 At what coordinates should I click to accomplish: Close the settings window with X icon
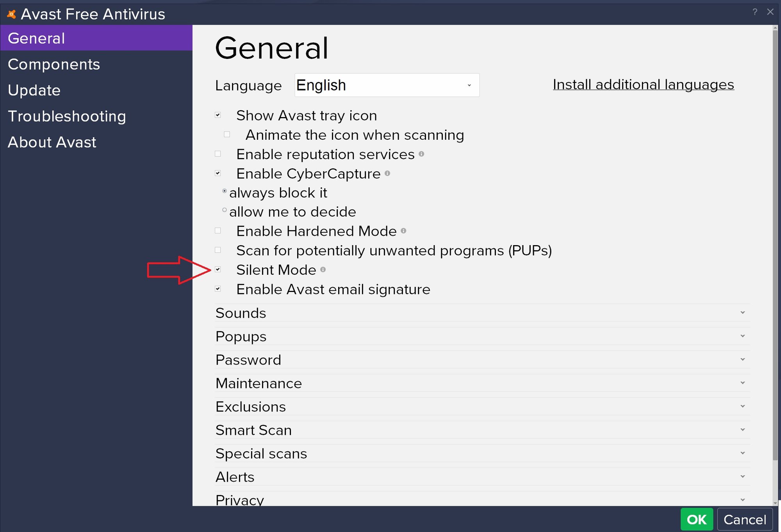(x=770, y=12)
